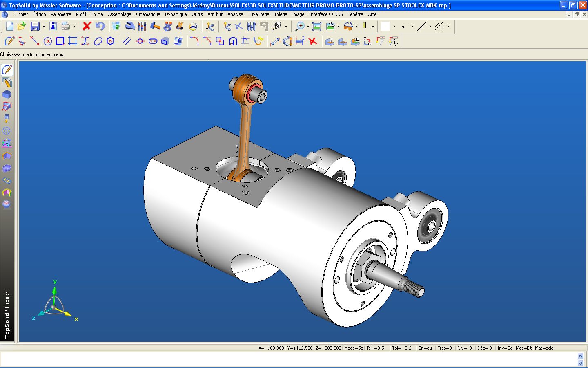Activate the circle drawing tool
The image size is (588, 368).
(x=47, y=41)
